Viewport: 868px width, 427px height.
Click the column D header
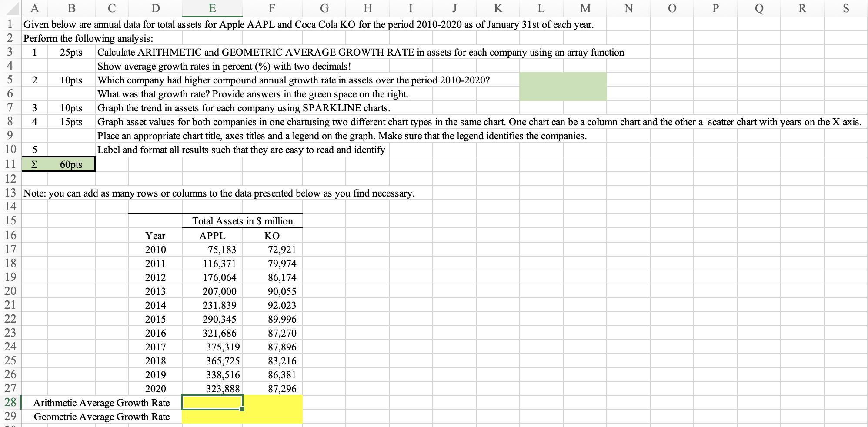[155, 8]
